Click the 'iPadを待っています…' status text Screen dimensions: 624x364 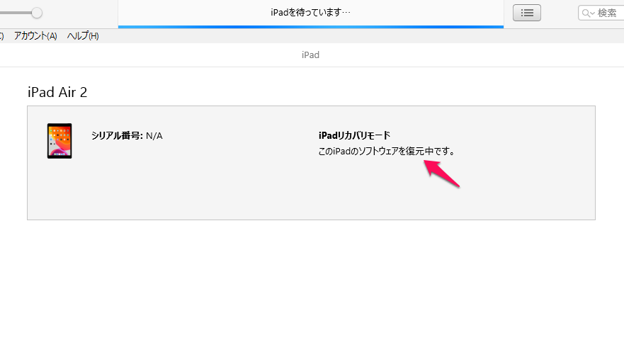(x=310, y=12)
